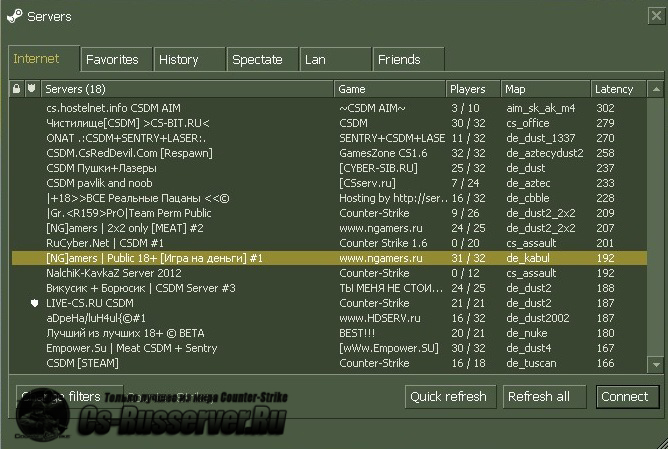This screenshot has height=449, width=668.
Task: Click game name GamesZone CS1.6
Action: click(383, 153)
